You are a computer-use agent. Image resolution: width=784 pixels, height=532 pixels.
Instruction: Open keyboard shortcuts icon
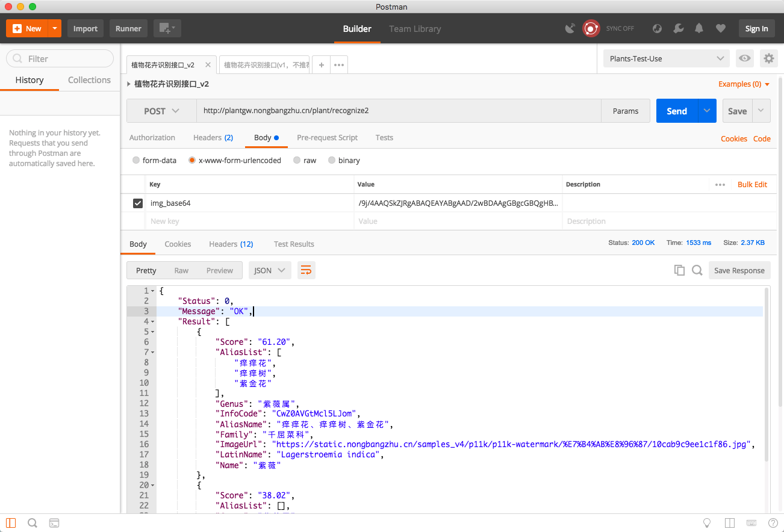pos(751,523)
